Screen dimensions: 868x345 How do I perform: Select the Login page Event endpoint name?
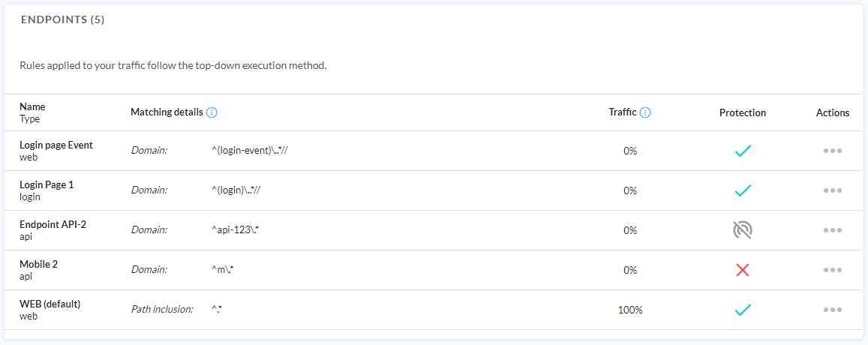tap(56, 145)
